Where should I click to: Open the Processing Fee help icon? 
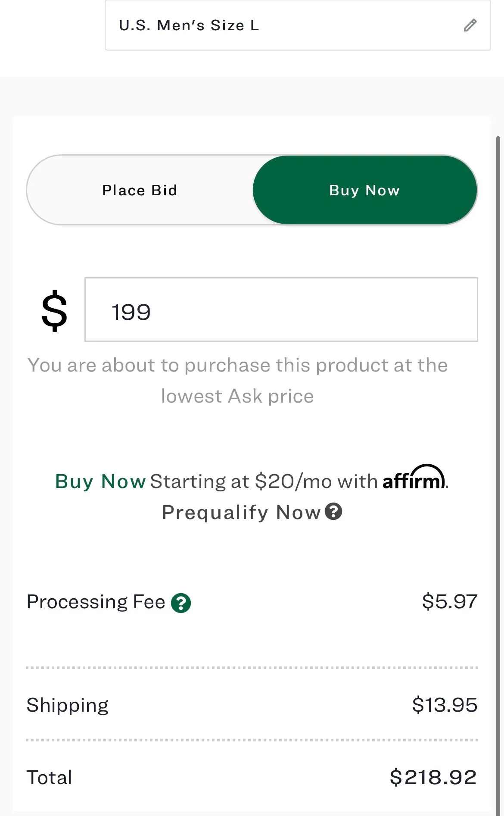click(x=181, y=603)
